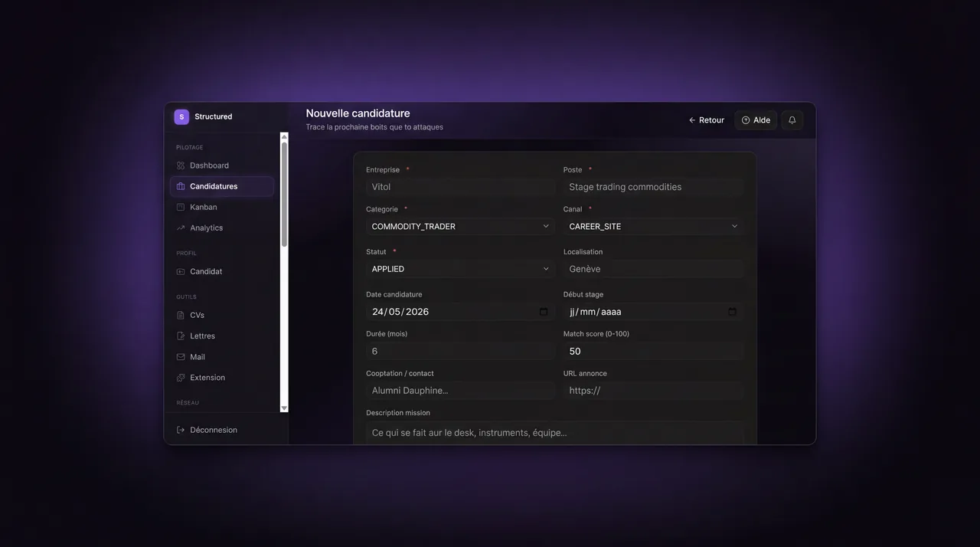Open the Statut APPLIED dropdown
The height and width of the screenshot is (547, 980).
coord(460,269)
